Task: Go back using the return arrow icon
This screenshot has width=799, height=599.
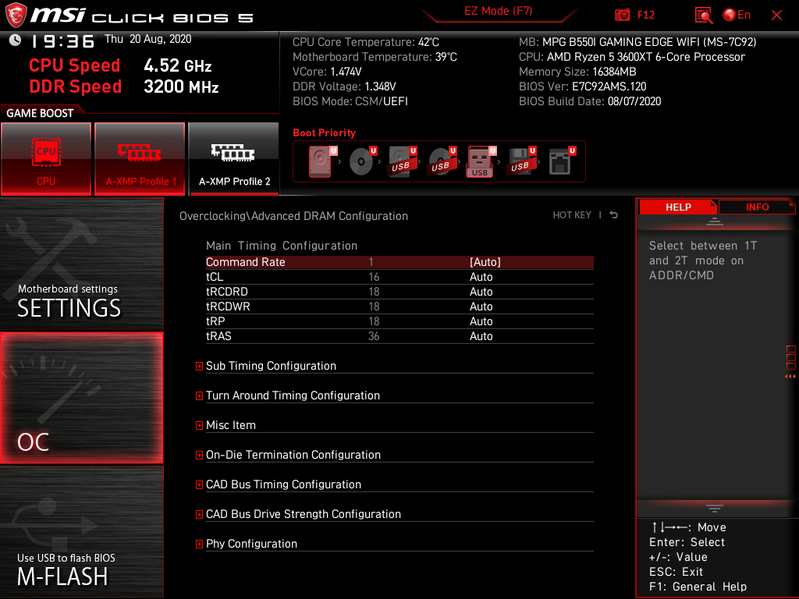Action: point(614,215)
